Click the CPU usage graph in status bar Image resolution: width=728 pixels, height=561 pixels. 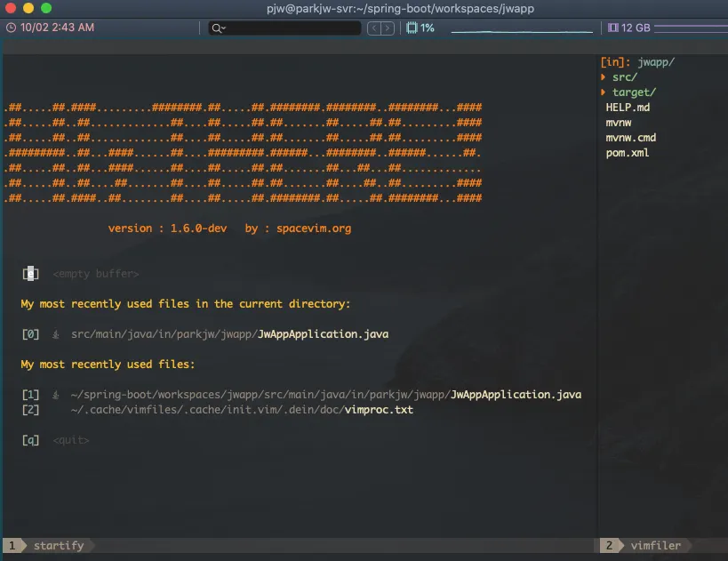point(522,29)
